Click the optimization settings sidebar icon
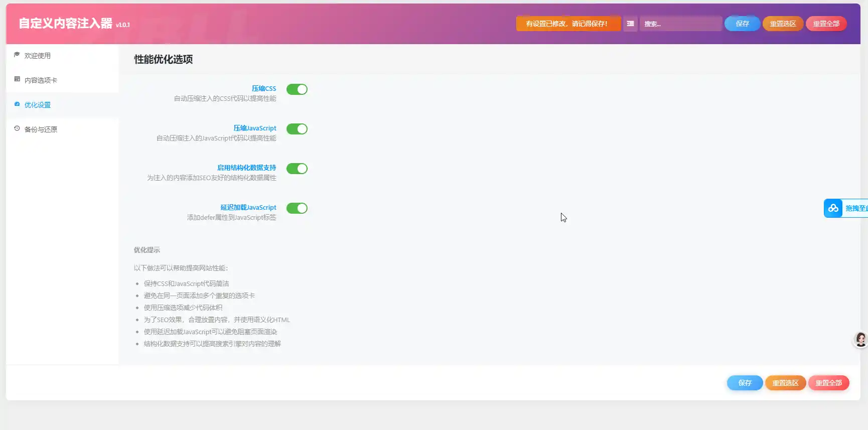 (17, 104)
